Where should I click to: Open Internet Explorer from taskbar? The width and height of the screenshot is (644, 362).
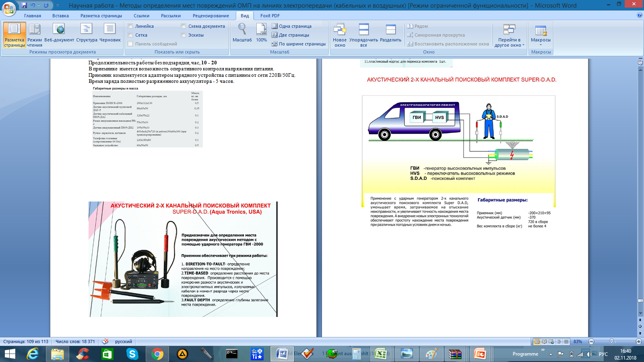pos(33,354)
